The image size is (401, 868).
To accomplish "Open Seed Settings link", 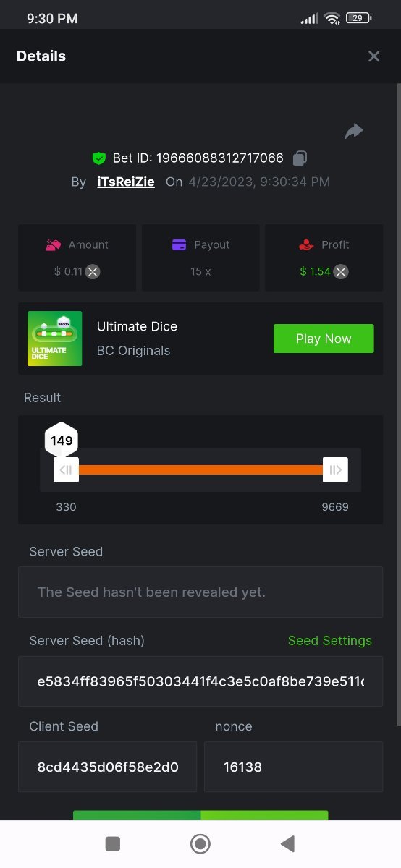I will (x=330, y=641).
